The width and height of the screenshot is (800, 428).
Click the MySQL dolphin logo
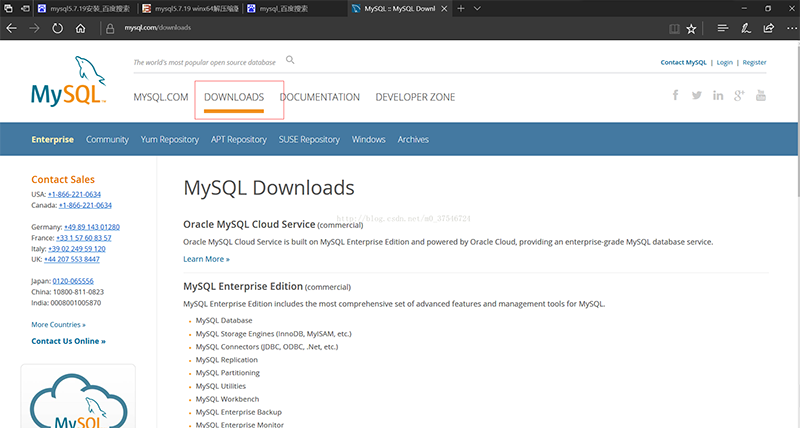click(72, 84)
